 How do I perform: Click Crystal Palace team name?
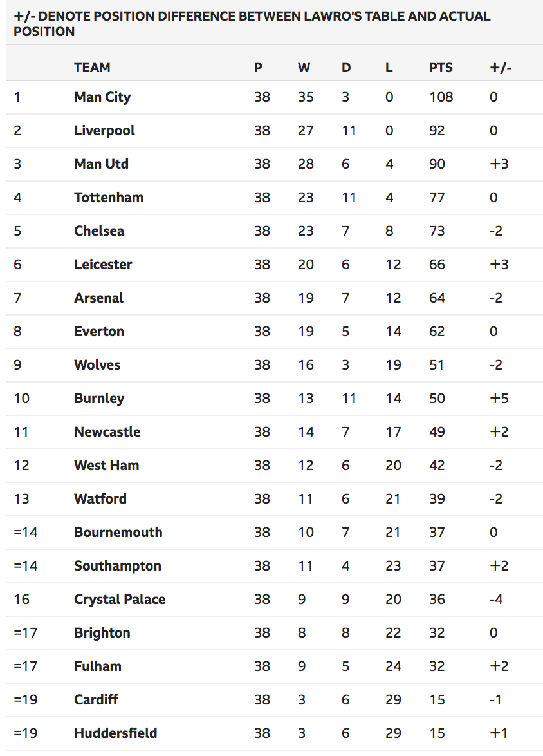click(x=120, y=600)
